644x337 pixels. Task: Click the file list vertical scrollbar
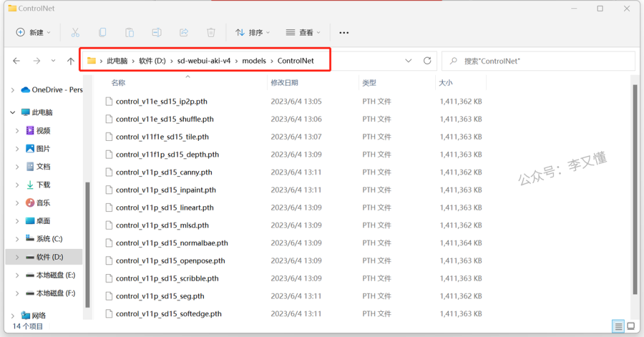click(635, 189)
